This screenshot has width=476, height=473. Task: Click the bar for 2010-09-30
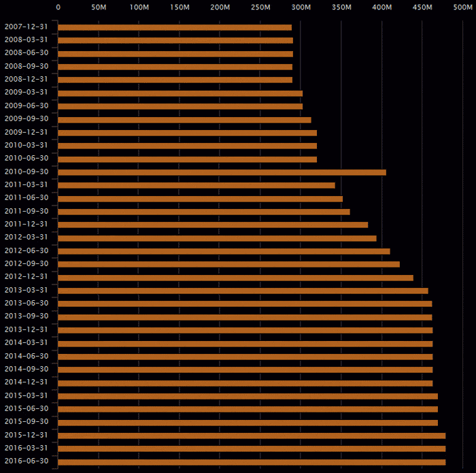coord(222,172)
